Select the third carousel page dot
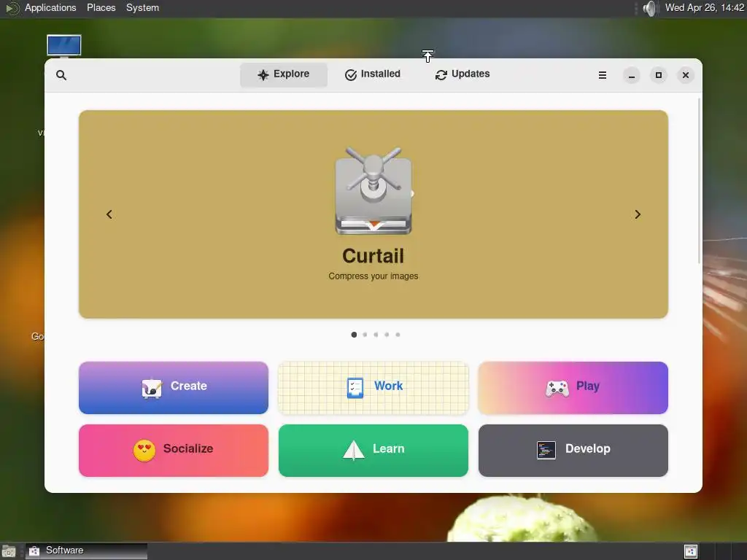 (x=376, y=335)
